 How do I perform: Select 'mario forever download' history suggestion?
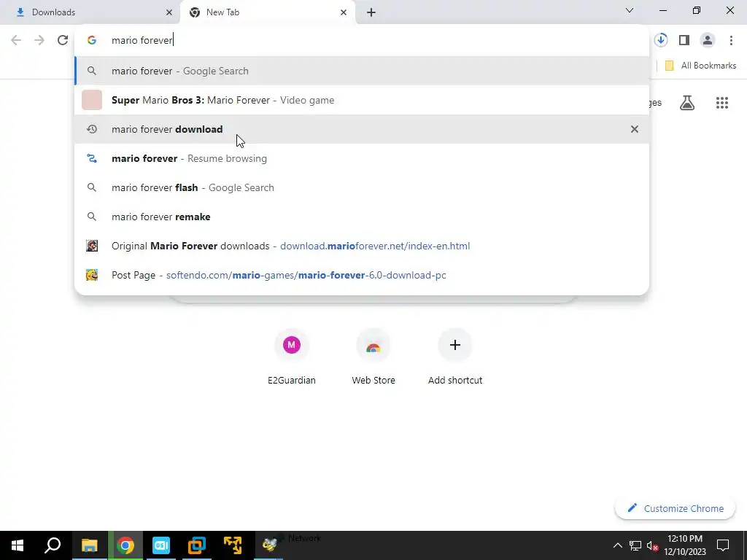click(x=362, y=129)
